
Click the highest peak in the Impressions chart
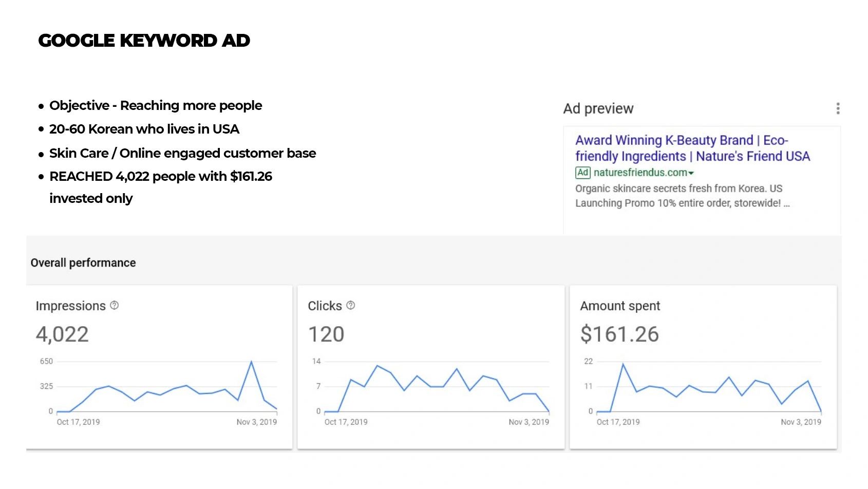[251, 362]
